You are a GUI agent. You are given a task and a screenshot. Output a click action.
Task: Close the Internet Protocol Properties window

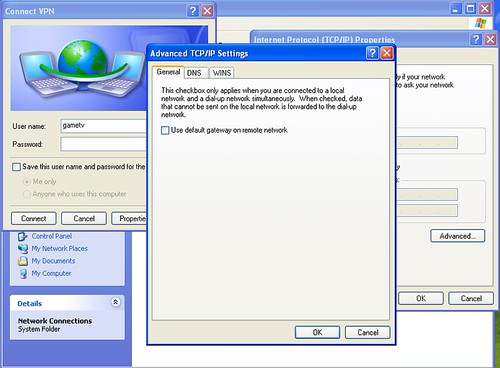tap(490, 39)
